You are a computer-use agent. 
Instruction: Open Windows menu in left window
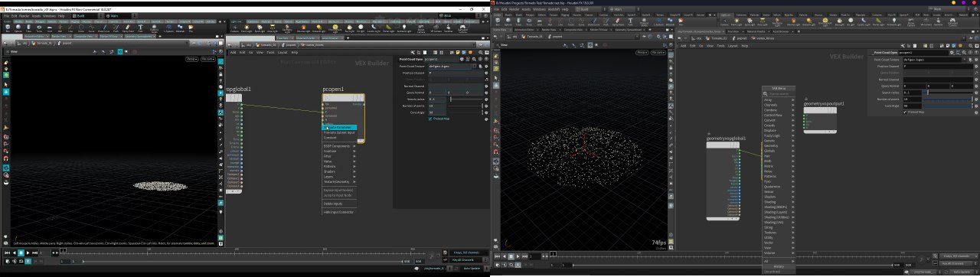point(49,16)
